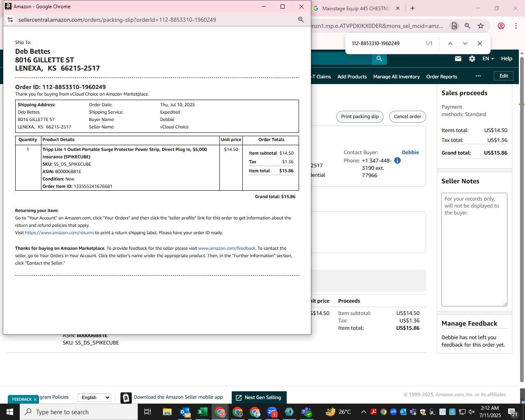Open the Windows Start menu
Image resolution: width=525 pixels, height=420 pixels.
point(10,412)
